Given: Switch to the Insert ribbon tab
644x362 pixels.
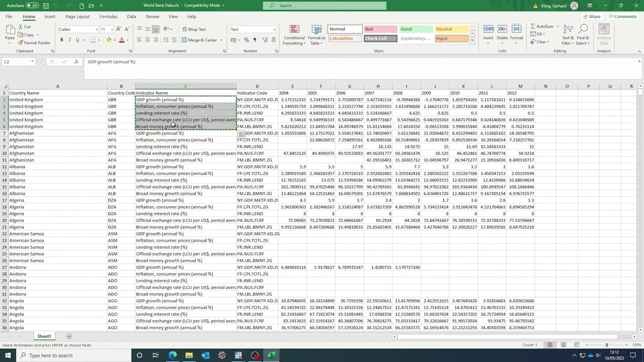Looking at the screenshot, I should click(x=50, y=17).
